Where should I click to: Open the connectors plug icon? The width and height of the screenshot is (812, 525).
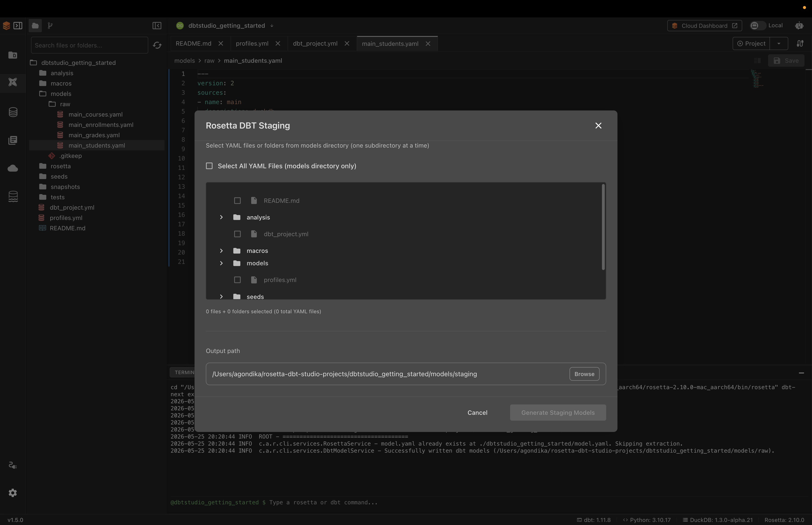coord(13,465)
